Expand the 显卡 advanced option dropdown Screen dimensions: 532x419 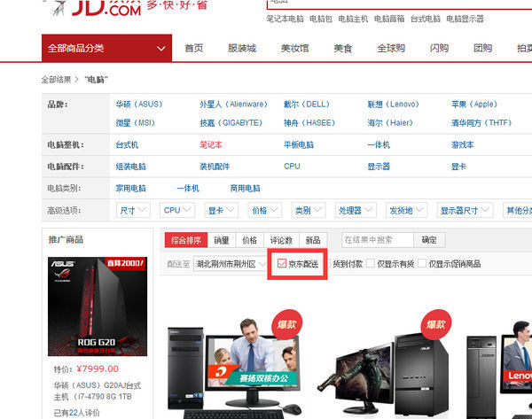point(221,210)
